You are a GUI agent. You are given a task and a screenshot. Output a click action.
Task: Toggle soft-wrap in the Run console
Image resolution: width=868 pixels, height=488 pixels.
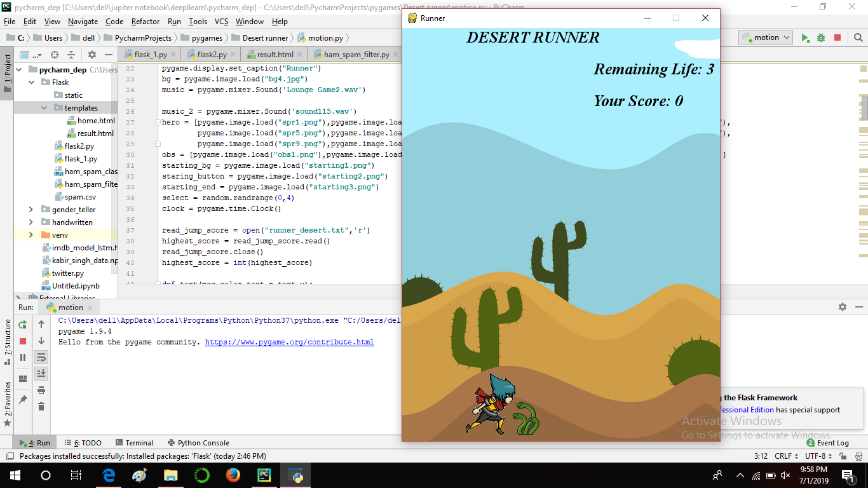pyautogui.click(x=41, y=357)
